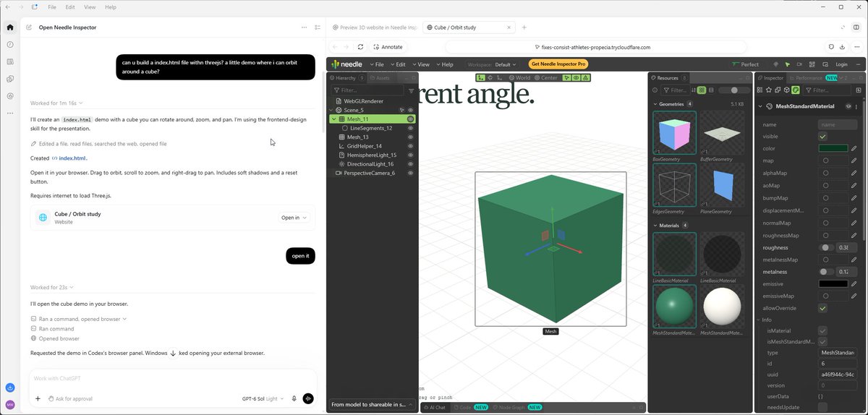Toggle visibility of Mesh_11
868x415 pixels.
coord(410,119)
